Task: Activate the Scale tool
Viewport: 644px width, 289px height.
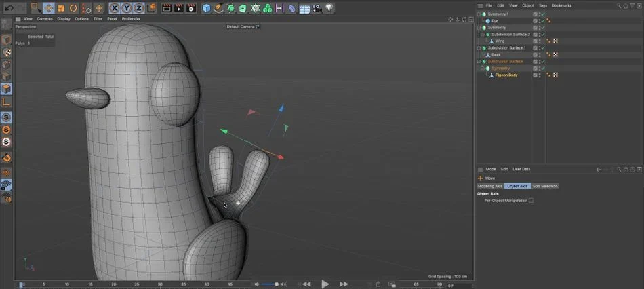Action: click(x=61, y=8)
